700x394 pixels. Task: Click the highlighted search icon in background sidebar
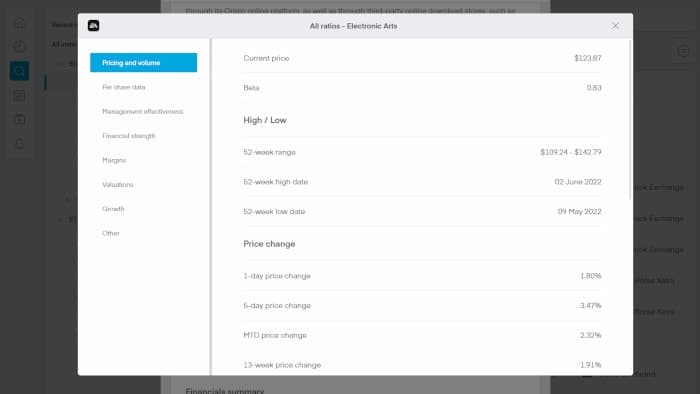20,71
